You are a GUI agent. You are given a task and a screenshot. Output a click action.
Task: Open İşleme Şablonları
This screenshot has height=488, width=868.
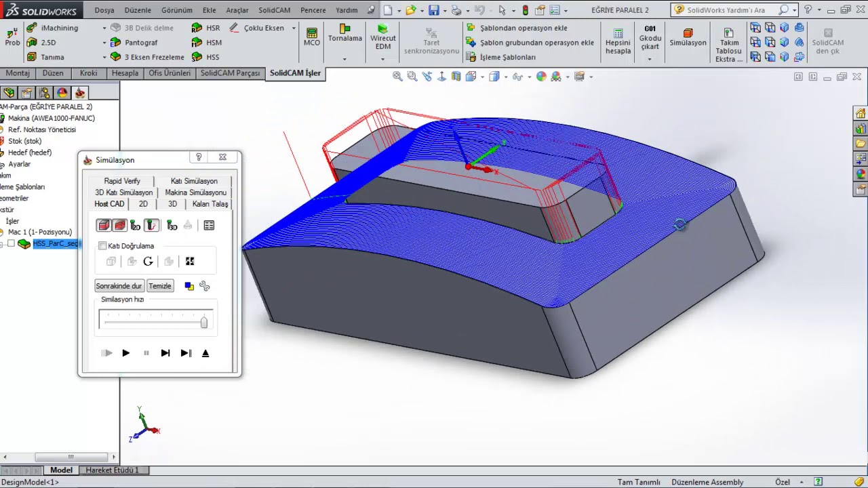501,57
